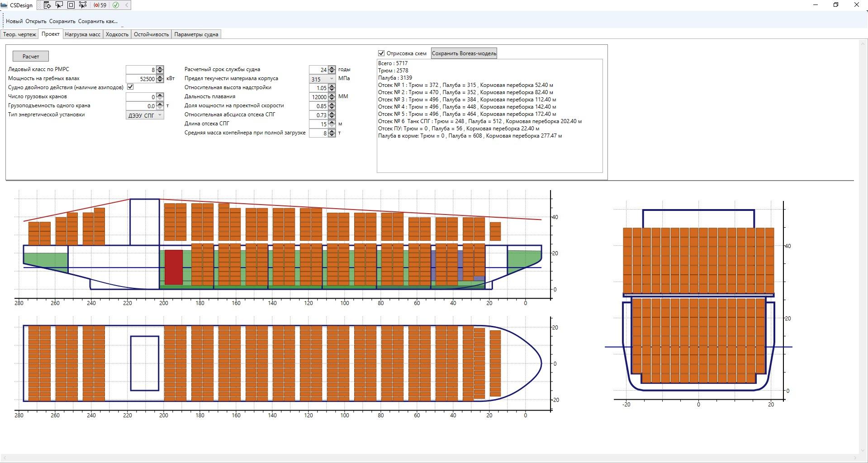This screenshot has width=868, height=463.
Task: Click the shaft power input field showing 52500
Action: coord(141,79)
